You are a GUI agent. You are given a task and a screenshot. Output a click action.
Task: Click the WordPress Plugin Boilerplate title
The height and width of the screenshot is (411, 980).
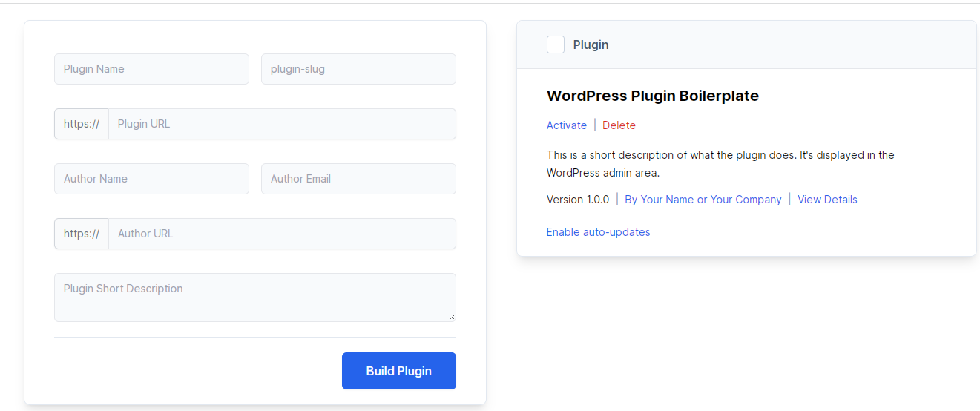pos(653,96)
